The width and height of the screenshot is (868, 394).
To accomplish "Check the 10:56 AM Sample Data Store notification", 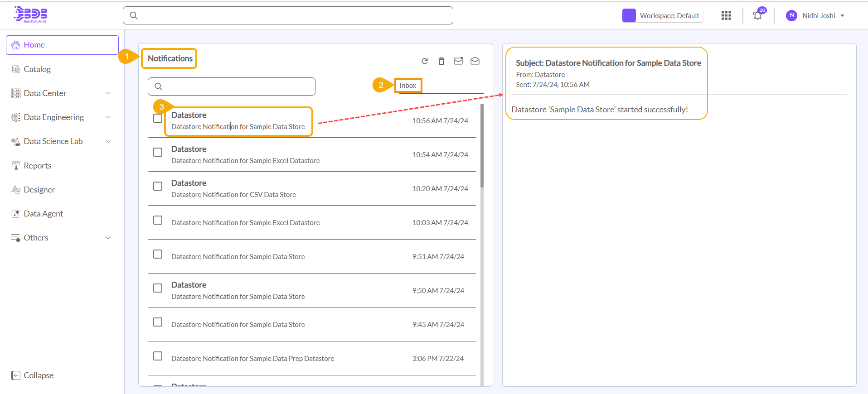I will pos(158,118).
